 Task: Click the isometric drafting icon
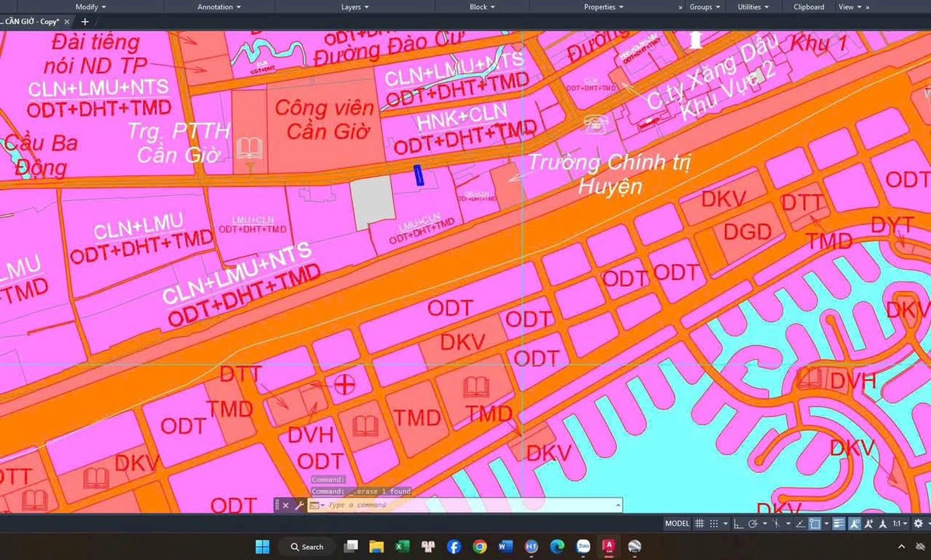pyautogui.click(x=776, y=523)
